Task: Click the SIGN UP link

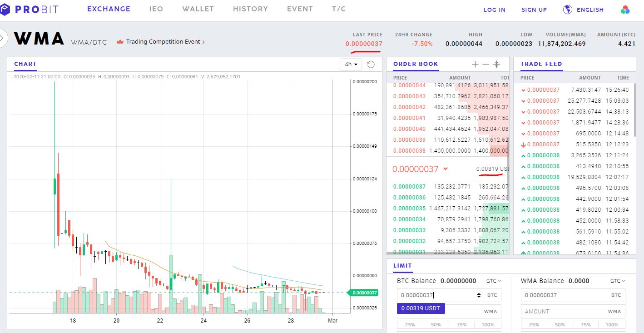Action: pos(534,10)
